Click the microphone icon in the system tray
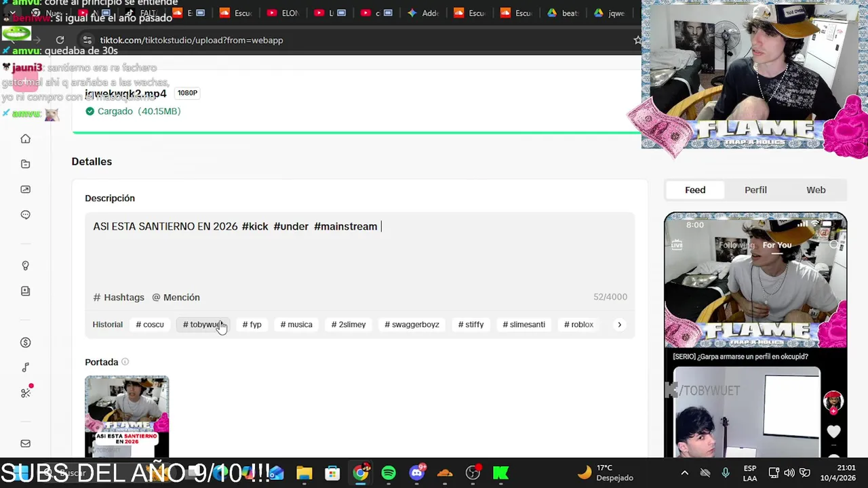The width and height of the screenshot is (868, 488). 726,473
